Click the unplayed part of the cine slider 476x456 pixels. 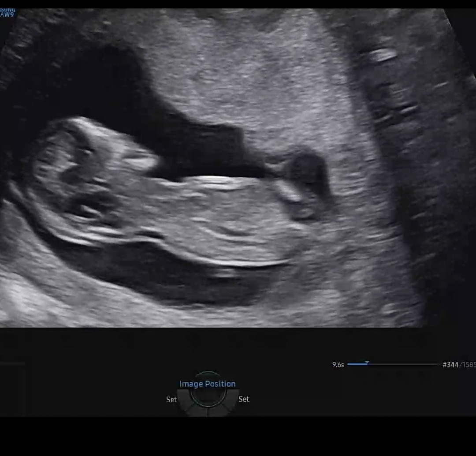403,364
